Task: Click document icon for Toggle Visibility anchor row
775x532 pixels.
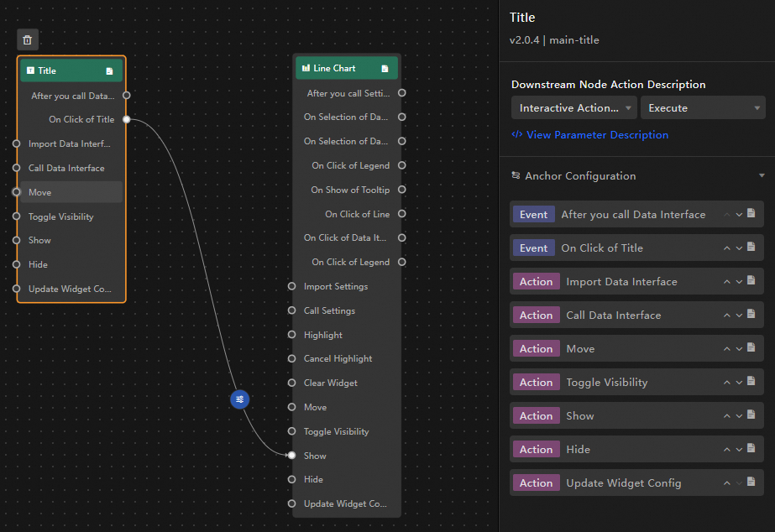Action: tap(751, 382)
